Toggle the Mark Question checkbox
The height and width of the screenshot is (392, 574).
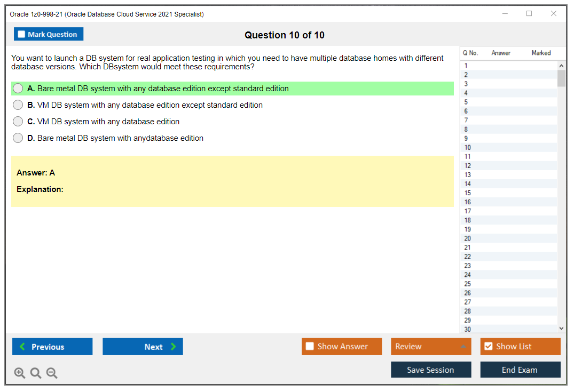[22, 35]
